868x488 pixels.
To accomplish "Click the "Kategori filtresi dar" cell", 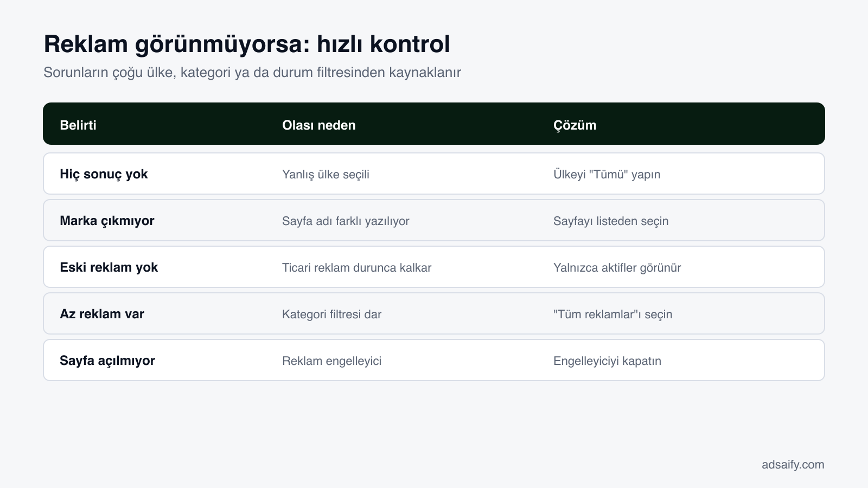I will click(331, 314).
